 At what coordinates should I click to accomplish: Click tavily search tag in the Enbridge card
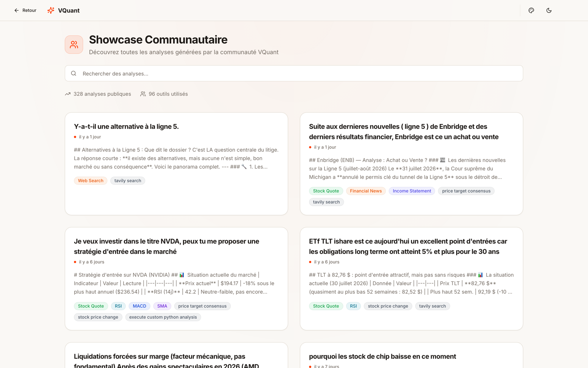coord(326,202)
